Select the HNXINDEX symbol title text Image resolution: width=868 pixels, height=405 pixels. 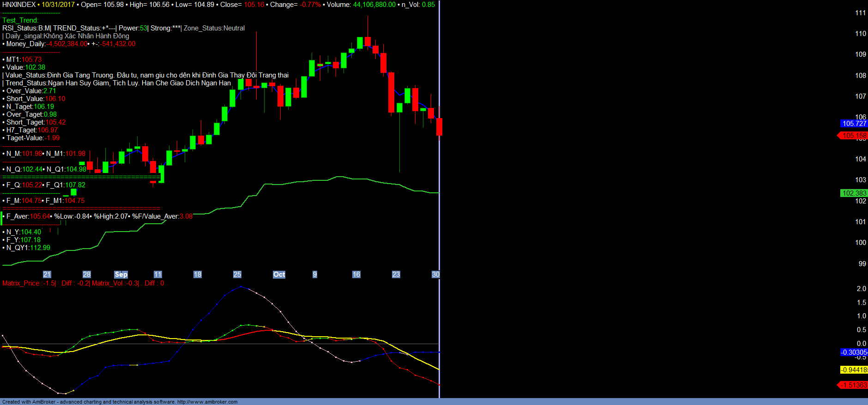tap(19, 5)
